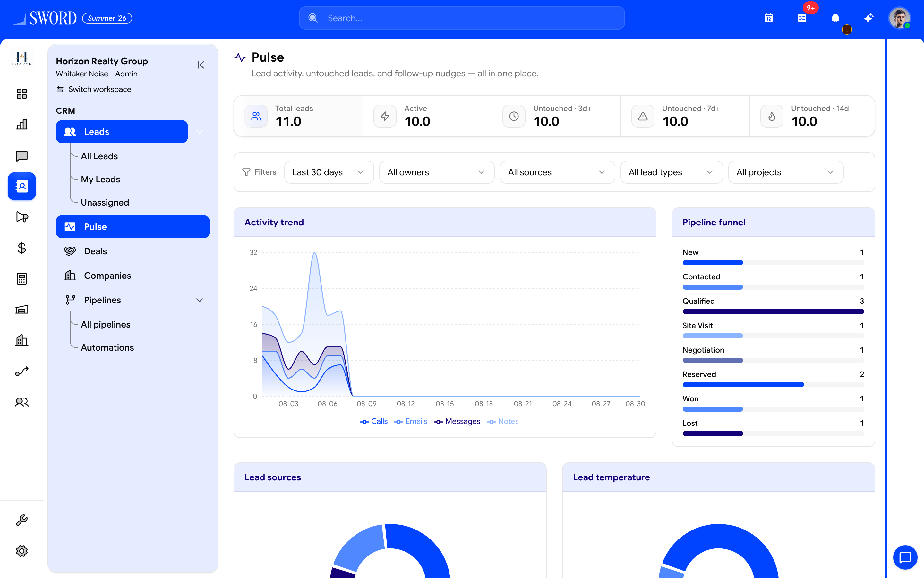Open the All sources dropdown

[x=558, y=172]
